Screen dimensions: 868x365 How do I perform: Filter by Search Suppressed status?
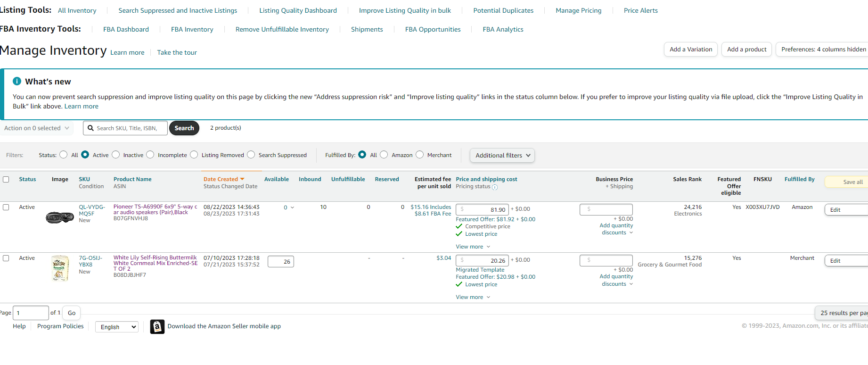click(x=251, y=155)
